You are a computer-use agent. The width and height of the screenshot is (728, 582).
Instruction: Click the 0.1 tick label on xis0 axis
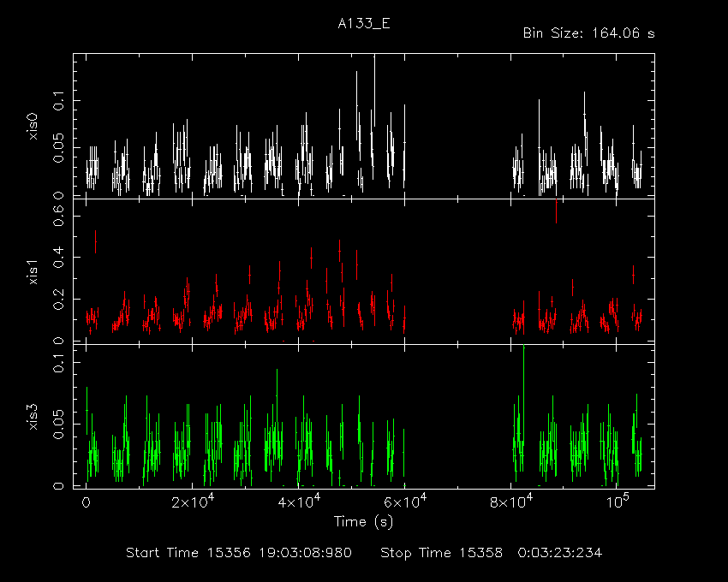(x=59, y=101)
